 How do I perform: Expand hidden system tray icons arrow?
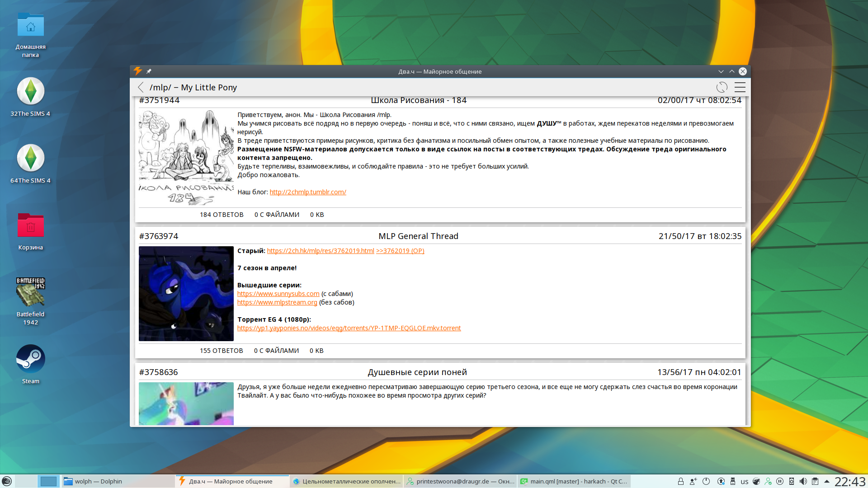point(827,481)
